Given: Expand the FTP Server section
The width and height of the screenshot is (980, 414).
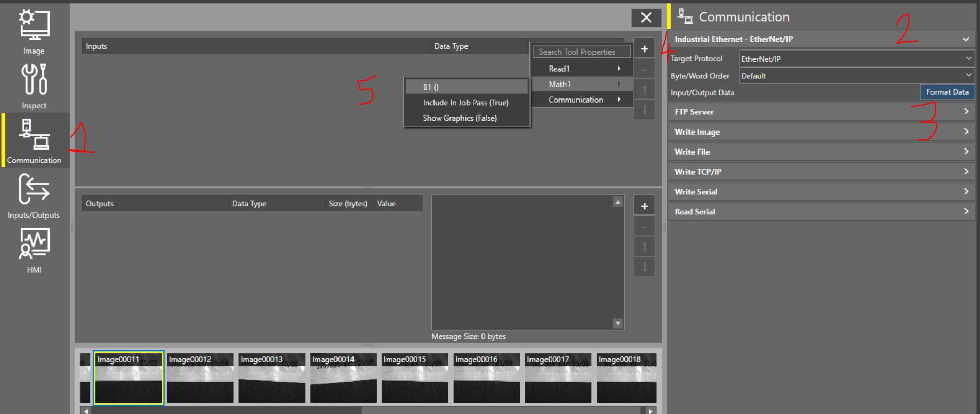Looking at the screenshot, I should (x=821, y=112).
